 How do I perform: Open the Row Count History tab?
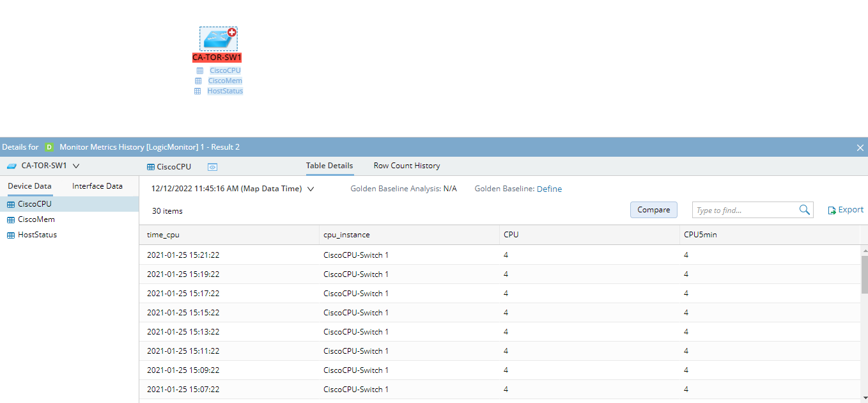click(x=407, y=165)
